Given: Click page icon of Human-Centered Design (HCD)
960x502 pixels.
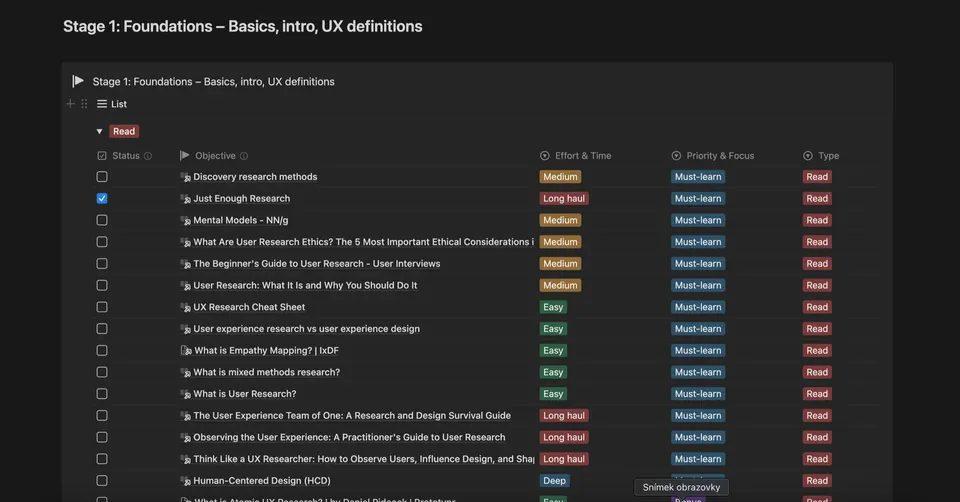Looking at the screenshot, I should 186,481.
